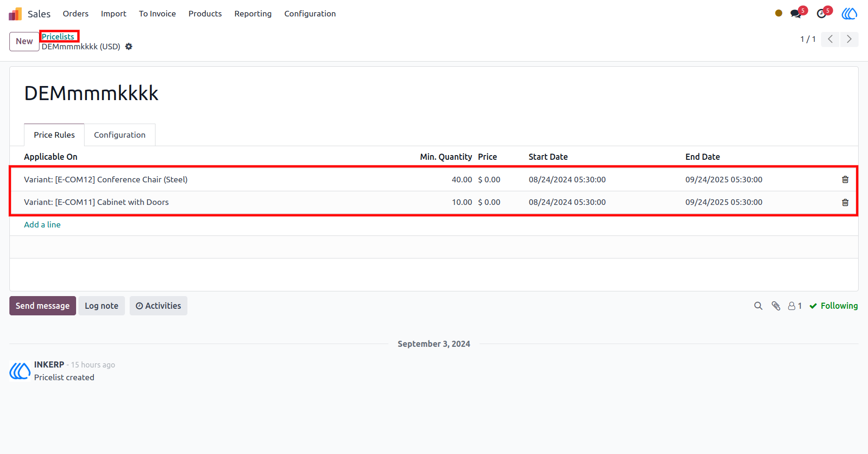The height and width of the screenshot is (454, 868).
Task: Click the INKERP avatar in chatter
Action: pyautogui.click(x=20, y=371)
